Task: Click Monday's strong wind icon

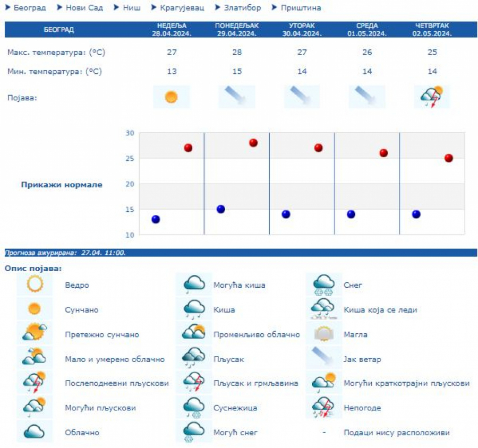Action: click(236, 97)
